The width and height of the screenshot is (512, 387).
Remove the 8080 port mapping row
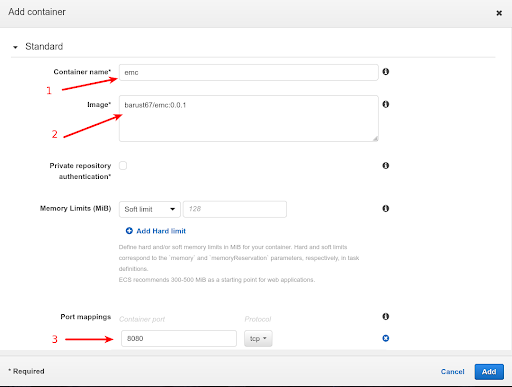(x=386, y=338)
